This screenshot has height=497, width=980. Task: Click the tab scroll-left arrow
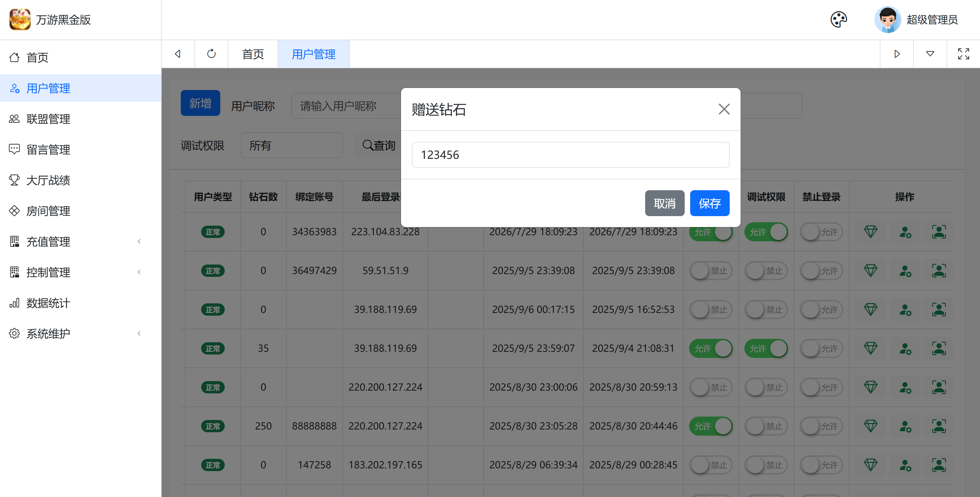(x=178, y=54)
